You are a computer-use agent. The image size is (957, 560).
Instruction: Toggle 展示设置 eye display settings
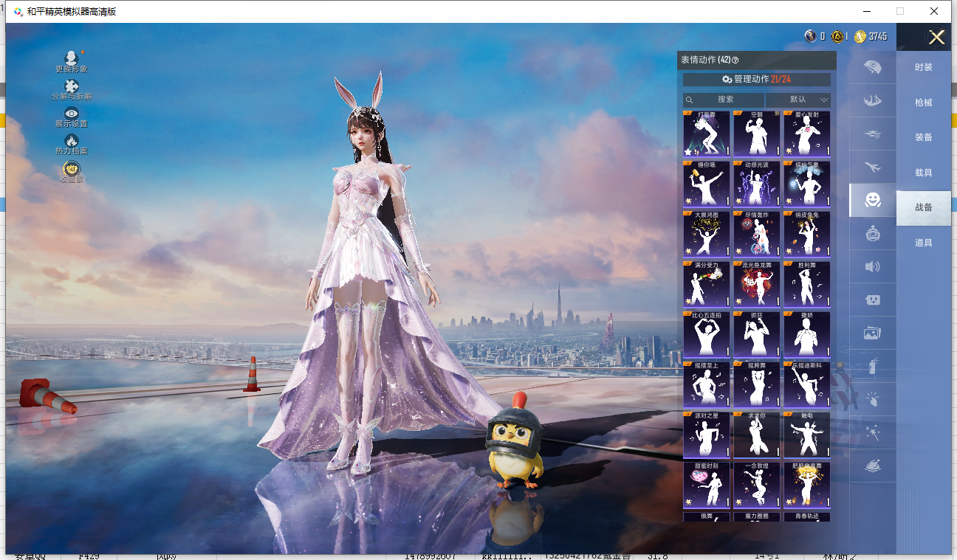(x=72, y=114)
